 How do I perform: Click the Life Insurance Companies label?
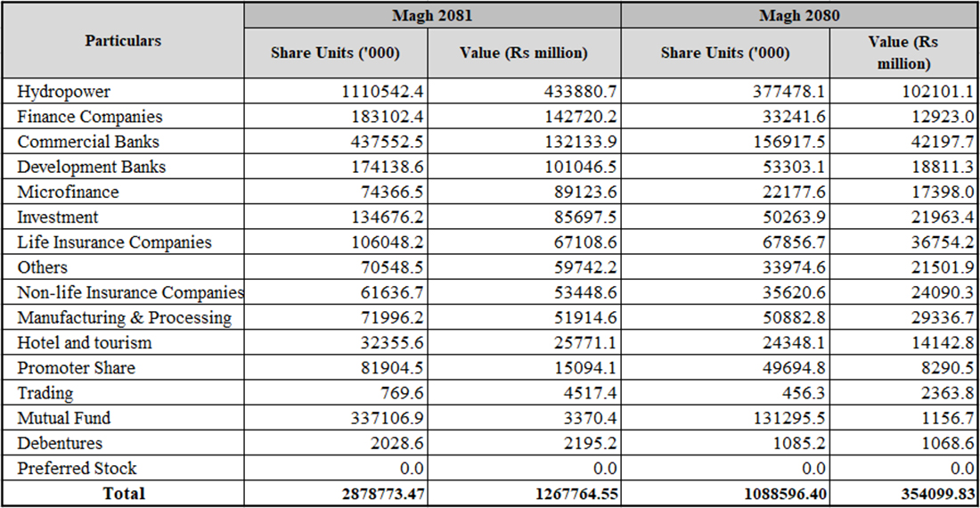coord(115,242)
